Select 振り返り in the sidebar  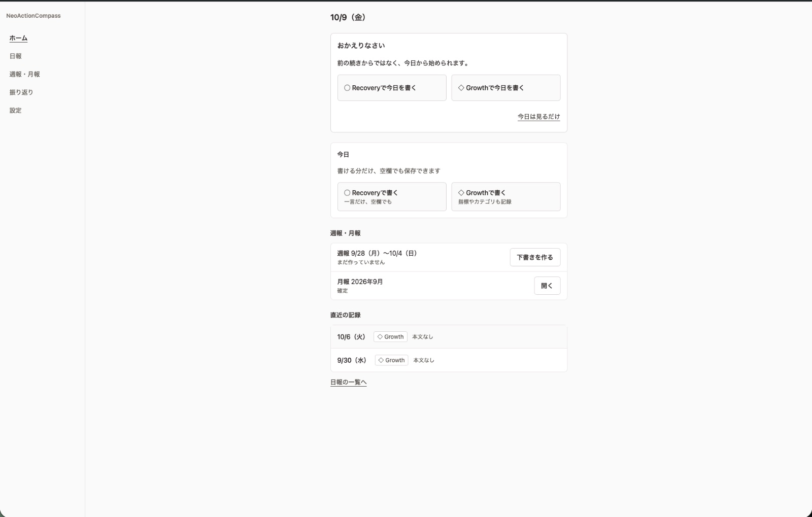pyautogui.click(x=21, y=92)
